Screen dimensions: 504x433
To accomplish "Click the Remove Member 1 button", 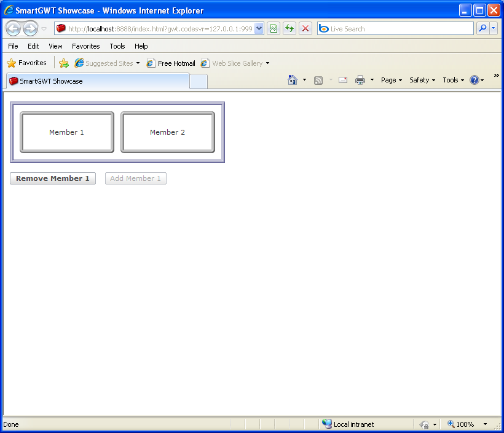I will (x=53, y=178).
